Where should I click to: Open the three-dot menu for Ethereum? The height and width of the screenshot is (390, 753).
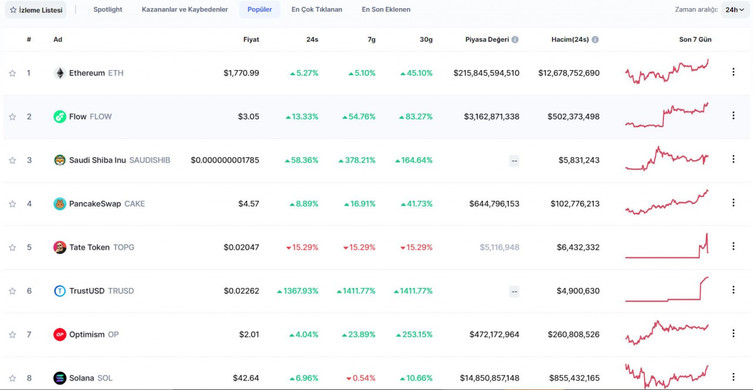(x=733, y=72)
